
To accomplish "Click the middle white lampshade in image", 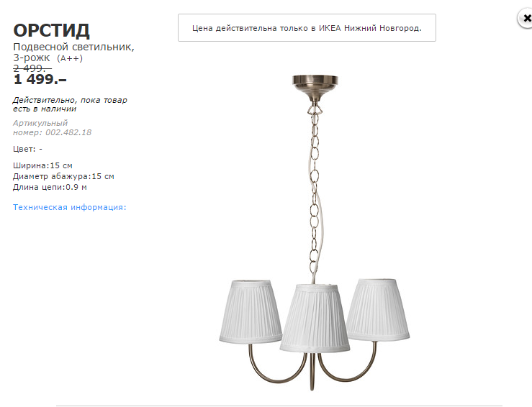I will [315, 318].
